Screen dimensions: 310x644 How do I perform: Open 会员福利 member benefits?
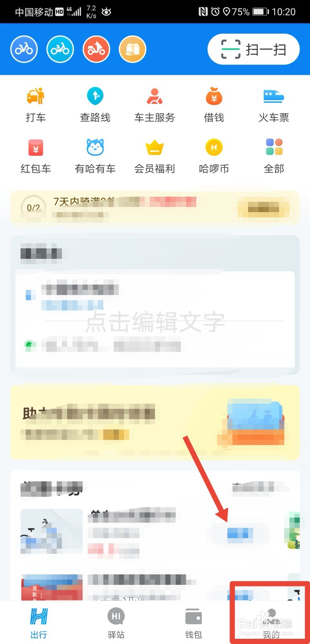155,156
